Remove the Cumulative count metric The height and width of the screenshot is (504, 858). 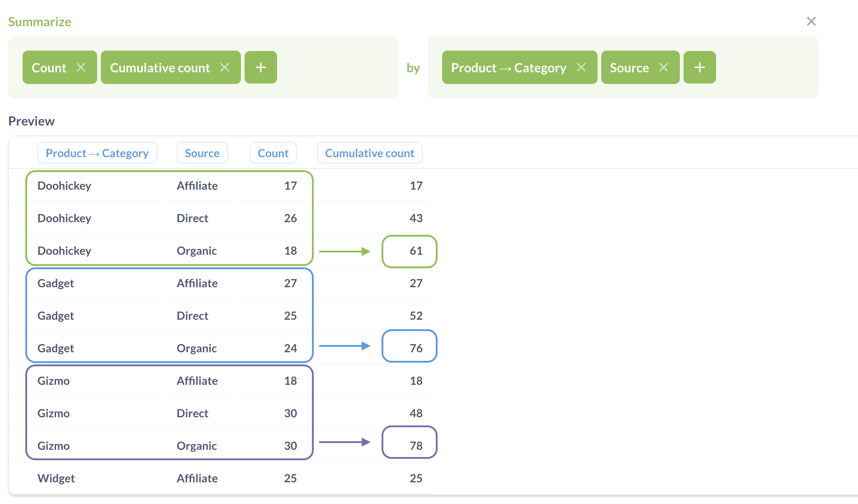(x=225, y=67)
